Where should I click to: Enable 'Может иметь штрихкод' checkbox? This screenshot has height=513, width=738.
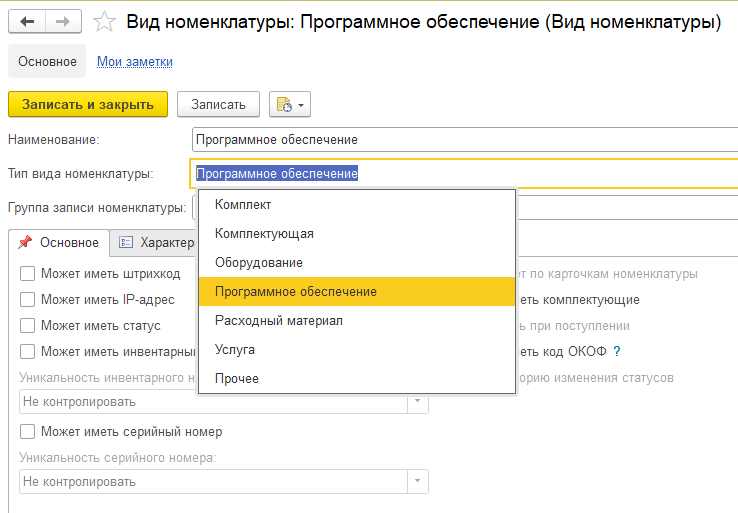(28, 273)
